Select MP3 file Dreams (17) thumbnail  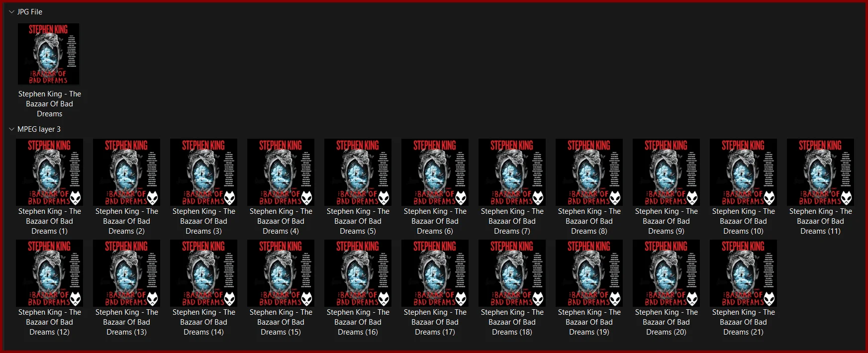[435, 273]
